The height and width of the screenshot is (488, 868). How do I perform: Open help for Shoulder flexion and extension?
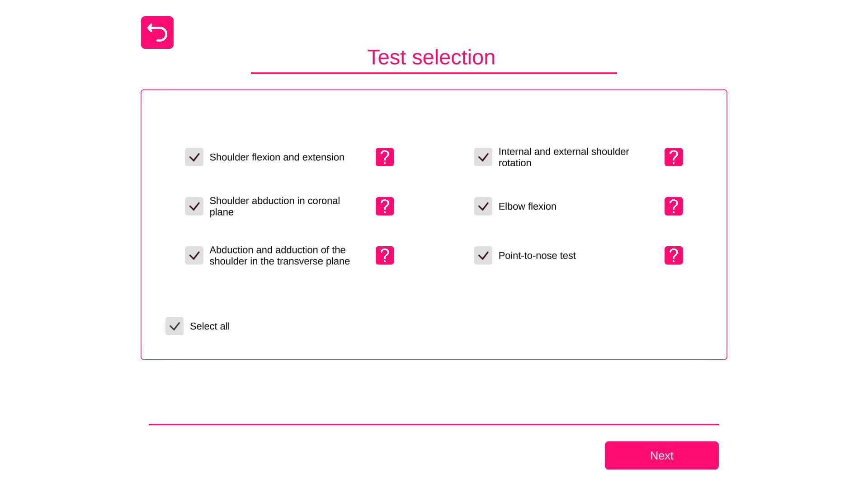(x=385, y=157)
